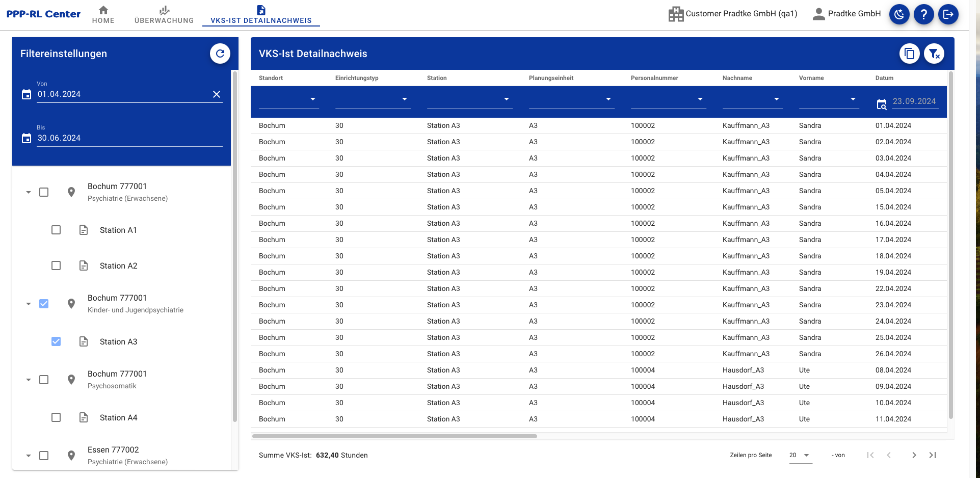
Task: Click the document icon of Station A1
Action: pyautogui.click(x=84, y=230)
